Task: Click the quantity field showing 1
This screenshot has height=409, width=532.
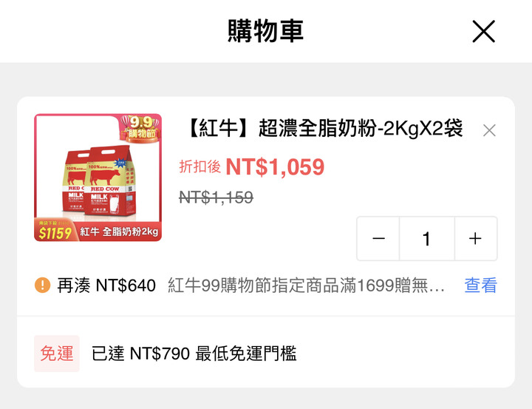Action: 427,238
